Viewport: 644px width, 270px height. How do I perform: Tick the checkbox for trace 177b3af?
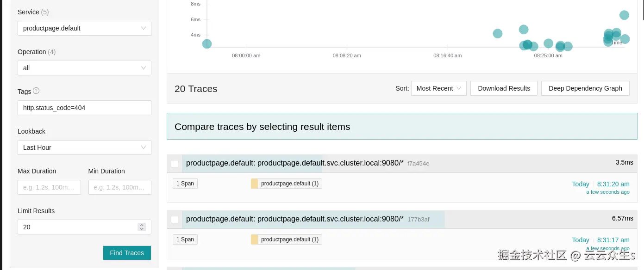(x=175, y=220)
